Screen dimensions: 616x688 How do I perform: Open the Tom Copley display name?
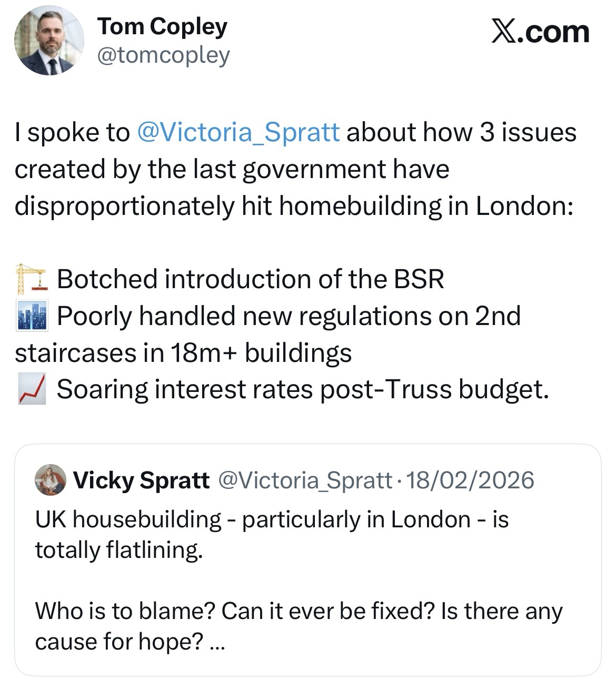click(162, 26)
